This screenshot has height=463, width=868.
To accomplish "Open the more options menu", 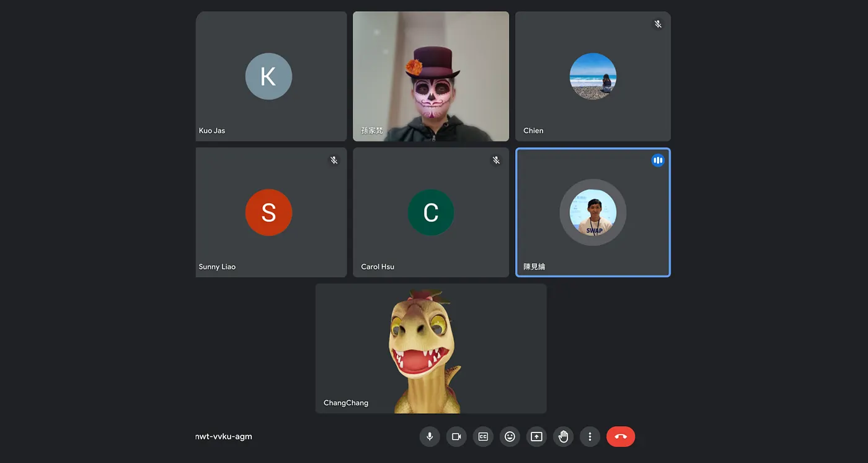I will [590, 436].
